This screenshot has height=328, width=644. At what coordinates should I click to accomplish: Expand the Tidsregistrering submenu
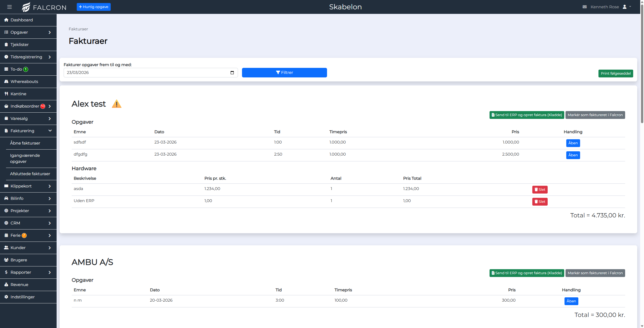(50, 57)
